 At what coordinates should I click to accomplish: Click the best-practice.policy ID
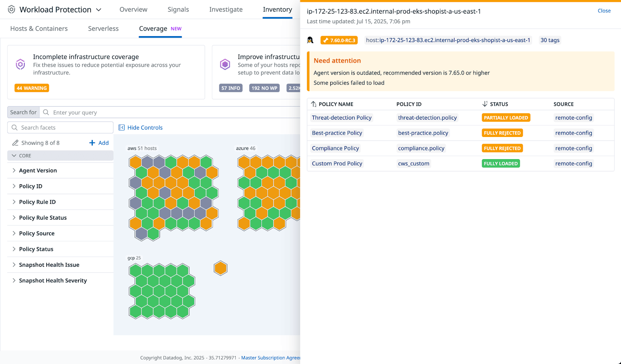tap(423, 133)
